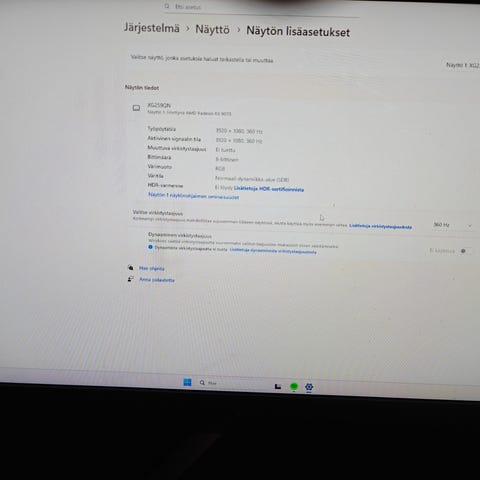480x480 pixels.
Task: Toggle the Dynaaminen virkistystaajuus switch
Action: (x=464, y=251)
